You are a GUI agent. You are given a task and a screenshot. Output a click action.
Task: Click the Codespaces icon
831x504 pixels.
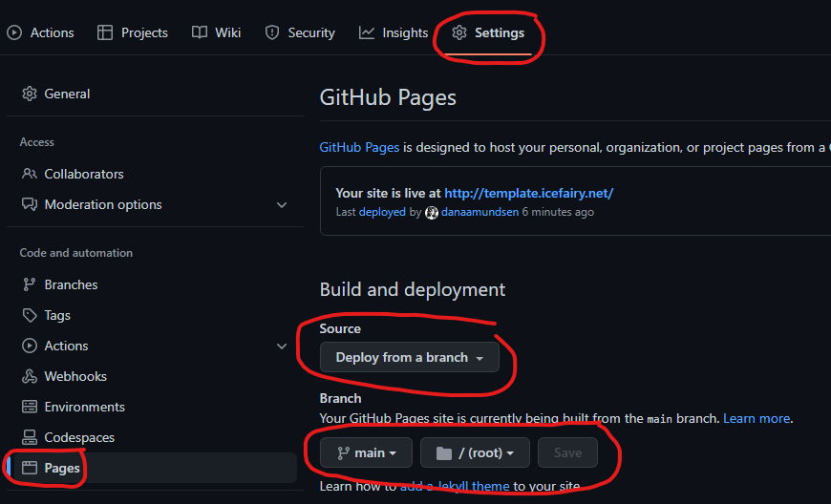30,437
